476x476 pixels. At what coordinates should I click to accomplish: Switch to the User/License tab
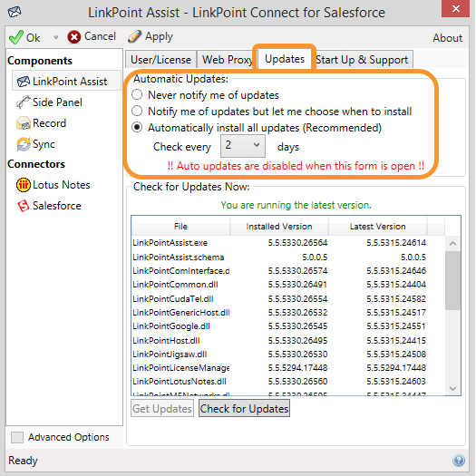click(160, 60)
